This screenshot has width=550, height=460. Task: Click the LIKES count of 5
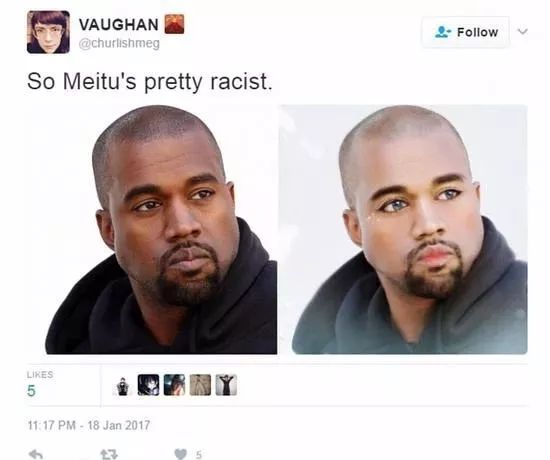coord(31,391)
